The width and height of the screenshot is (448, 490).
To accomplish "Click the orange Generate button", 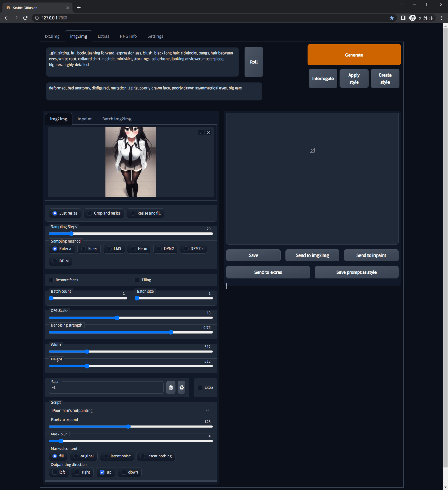I will click(354, 55).
